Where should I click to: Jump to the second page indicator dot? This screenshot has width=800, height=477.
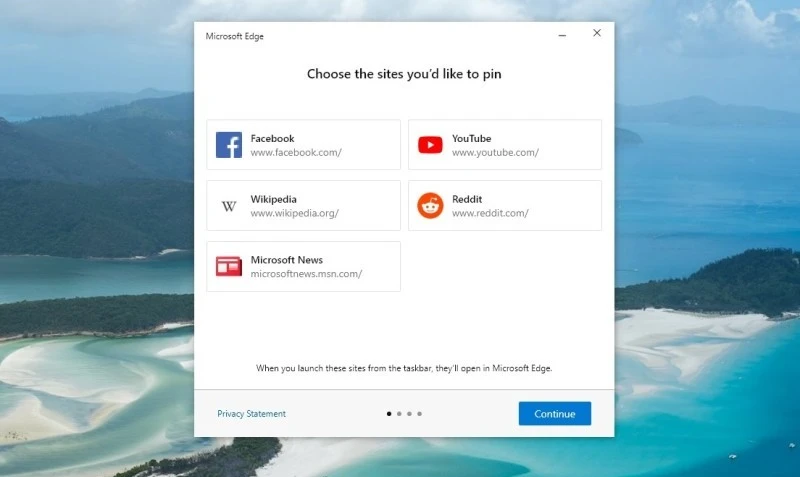[399, 414]
